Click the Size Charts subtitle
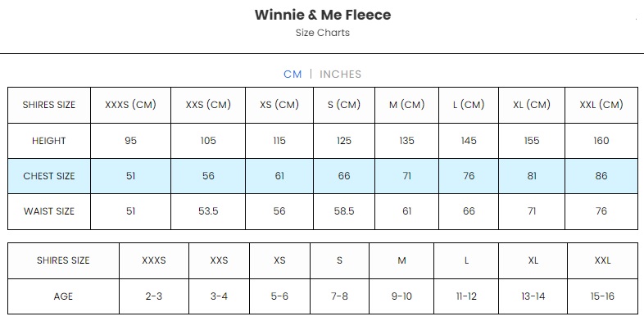 tap(322, 33)
